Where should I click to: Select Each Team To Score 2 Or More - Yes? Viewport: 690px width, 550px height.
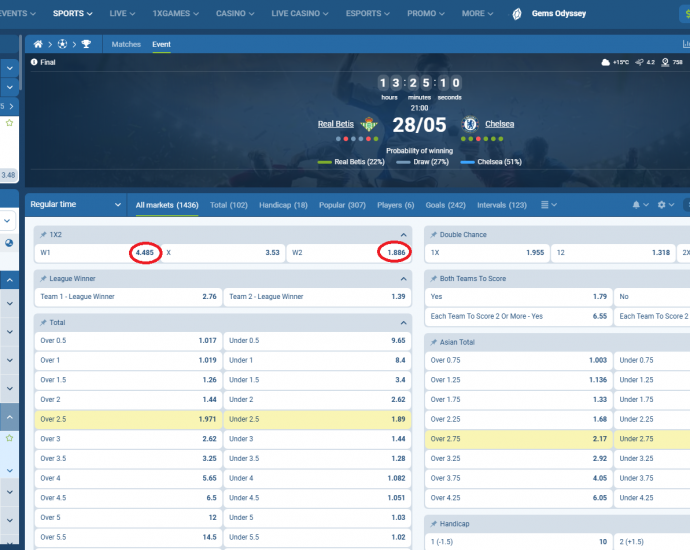tap(518, 316)
